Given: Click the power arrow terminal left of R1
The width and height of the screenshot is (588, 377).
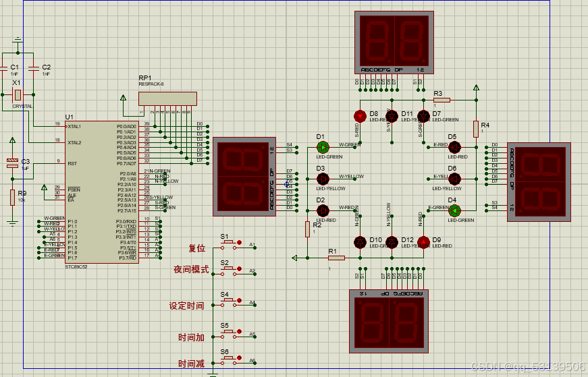Looking at the screenshot, I should coord(295,258).
